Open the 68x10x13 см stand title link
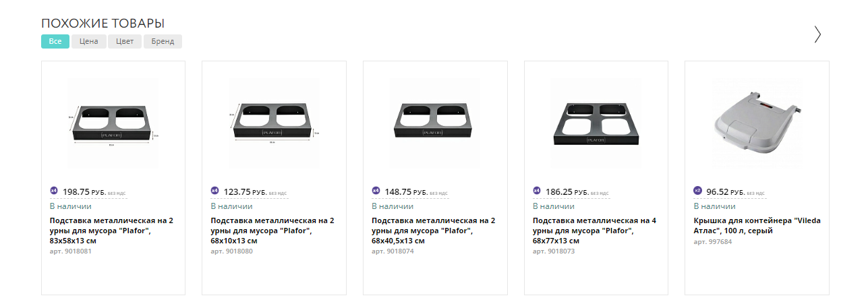This screenshot has width=868, height=302. coord(272,231)
